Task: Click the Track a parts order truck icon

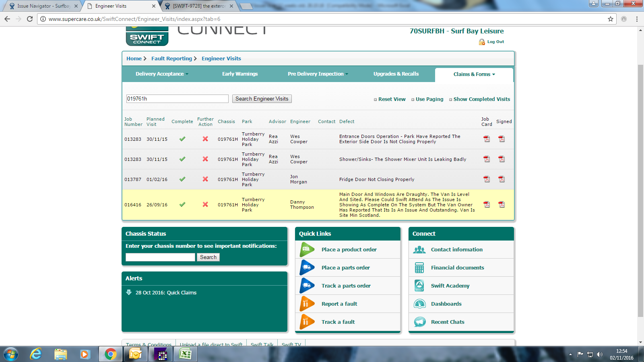Action: click(x=307, y=286)
